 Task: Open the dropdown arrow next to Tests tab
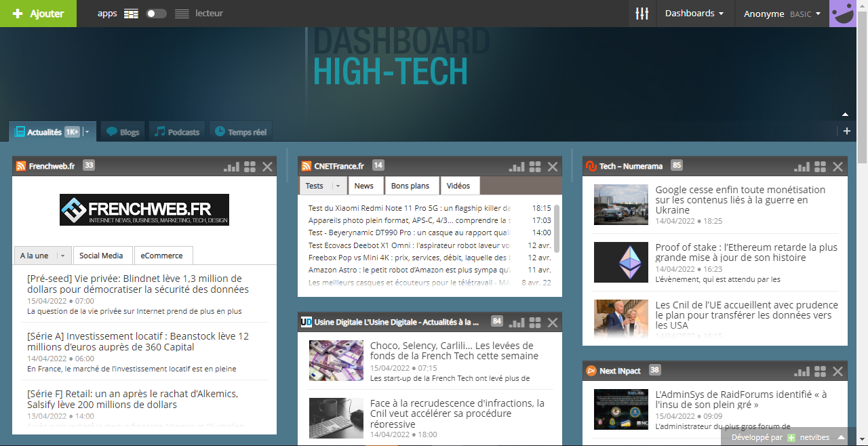pyautogui.click(x=338, y=186)
